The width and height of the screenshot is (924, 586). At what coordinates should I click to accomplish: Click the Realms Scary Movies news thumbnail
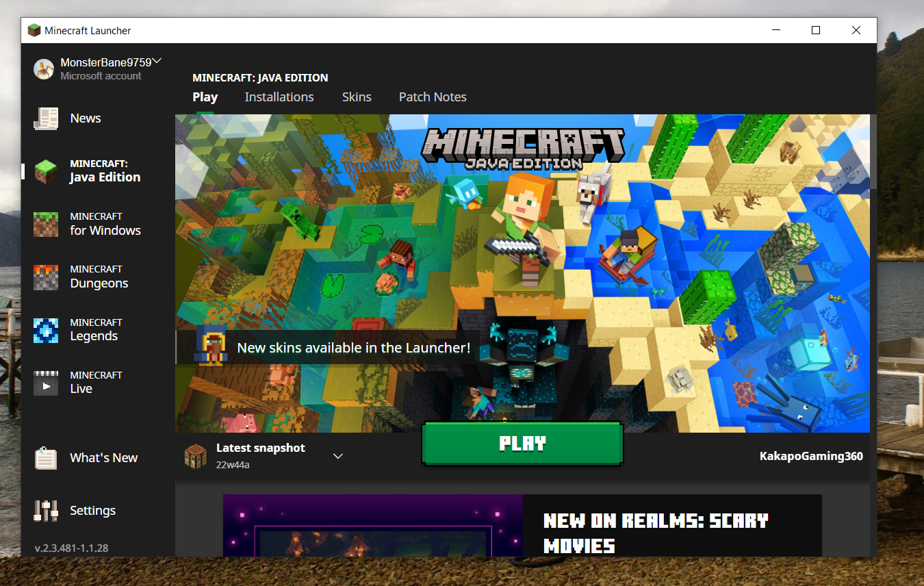(x=373, y=525)
